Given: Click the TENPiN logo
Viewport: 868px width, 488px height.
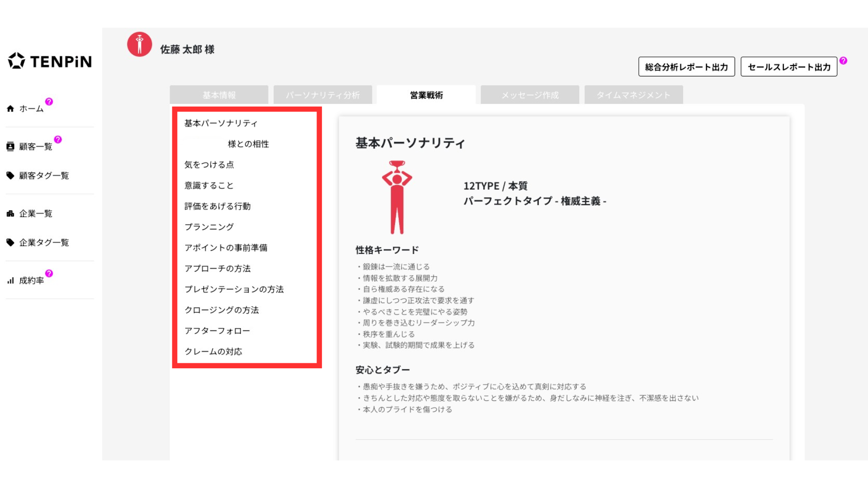Looking at the screenshot, I should (50, 61).
